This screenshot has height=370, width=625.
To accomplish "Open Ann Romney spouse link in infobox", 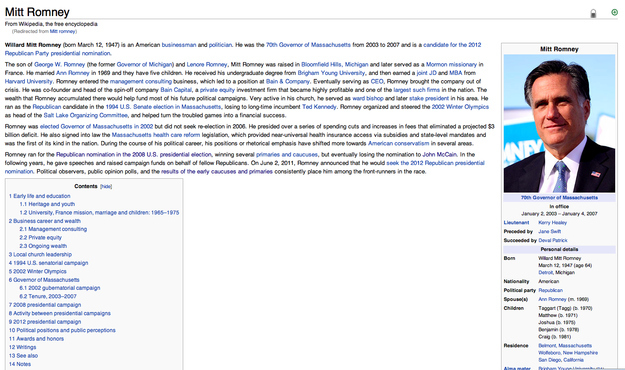I will tap(552, 299).
